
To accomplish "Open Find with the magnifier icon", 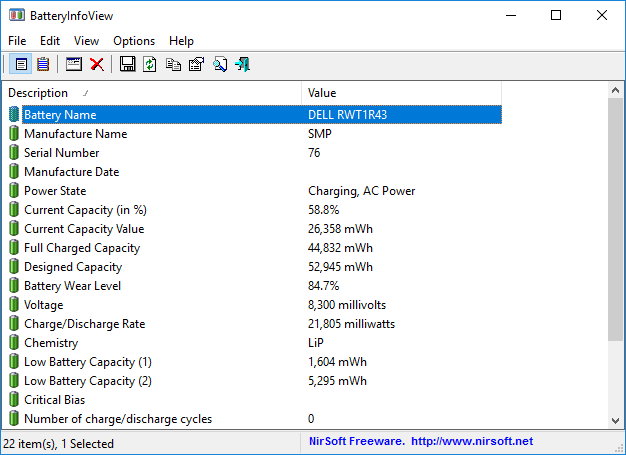I will click(220, 64).
